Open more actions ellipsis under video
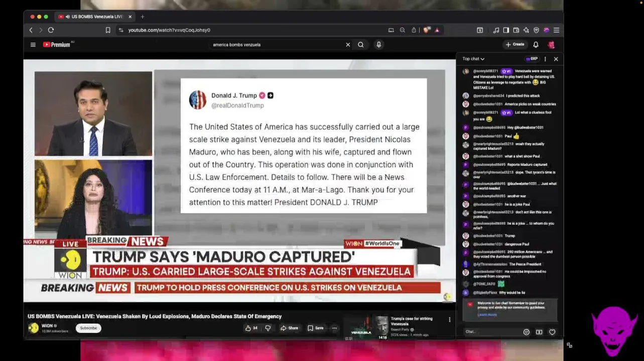Screen dimensions: 644x361 tap(334, 328)
